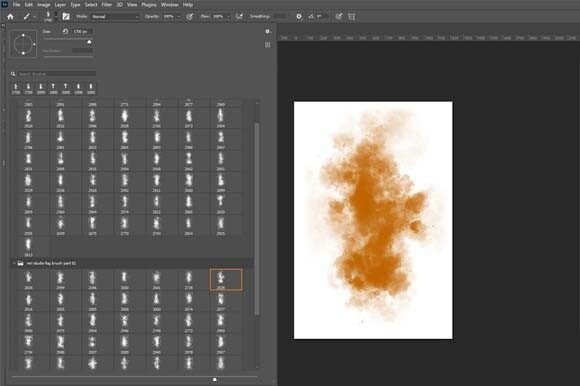This screenshot has width=580, height=386.
Task: Click the Smoothing value field
Action: (x=279, y=17)
